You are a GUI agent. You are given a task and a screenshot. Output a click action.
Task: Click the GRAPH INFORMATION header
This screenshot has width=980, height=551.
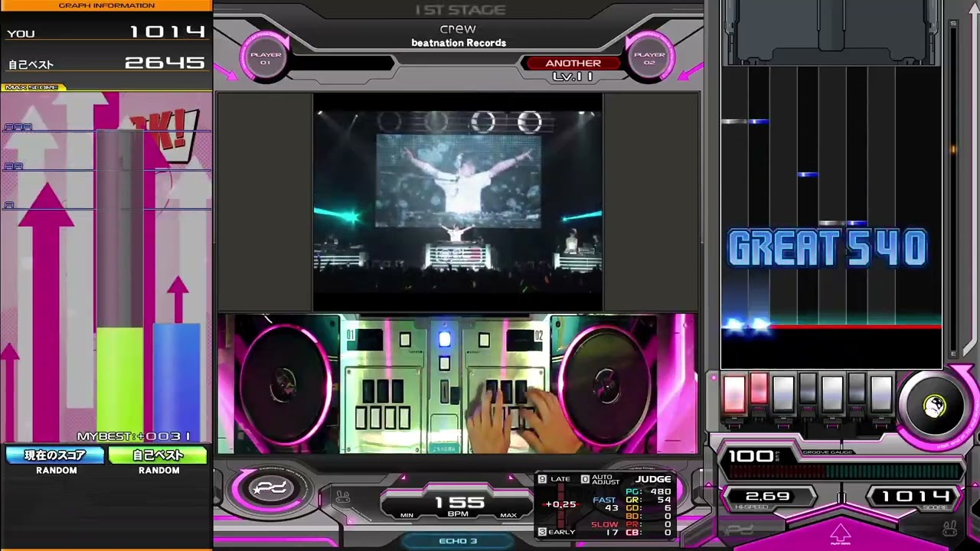pyautogui.click(x=106, y=5)
